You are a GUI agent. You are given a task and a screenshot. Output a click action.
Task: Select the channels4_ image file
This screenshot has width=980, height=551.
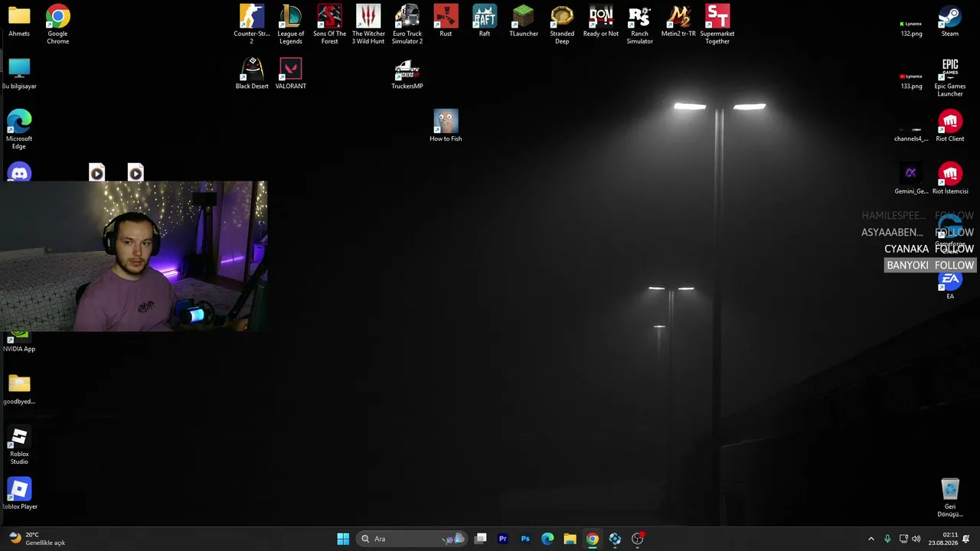[x=911, y=133]
